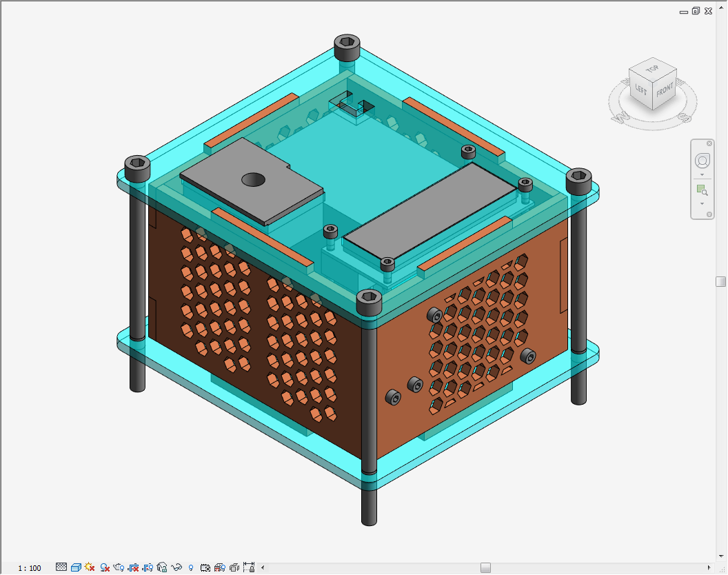Open Temporary View Properties icon
This screenshot has height=575, width=728.
205,567
